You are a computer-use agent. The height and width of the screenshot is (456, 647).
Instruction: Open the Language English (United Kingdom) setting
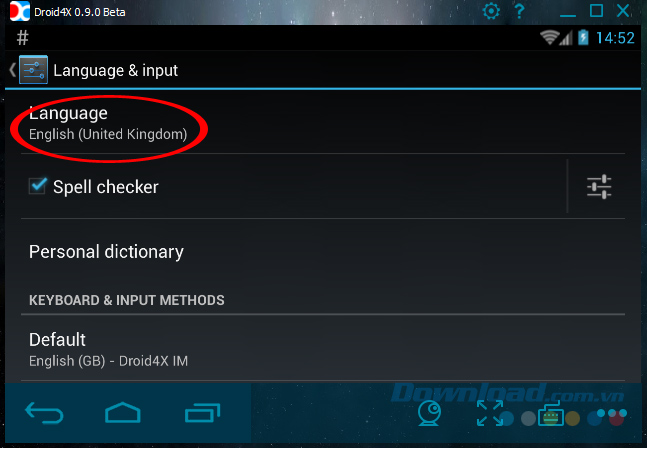coord(323,123)
